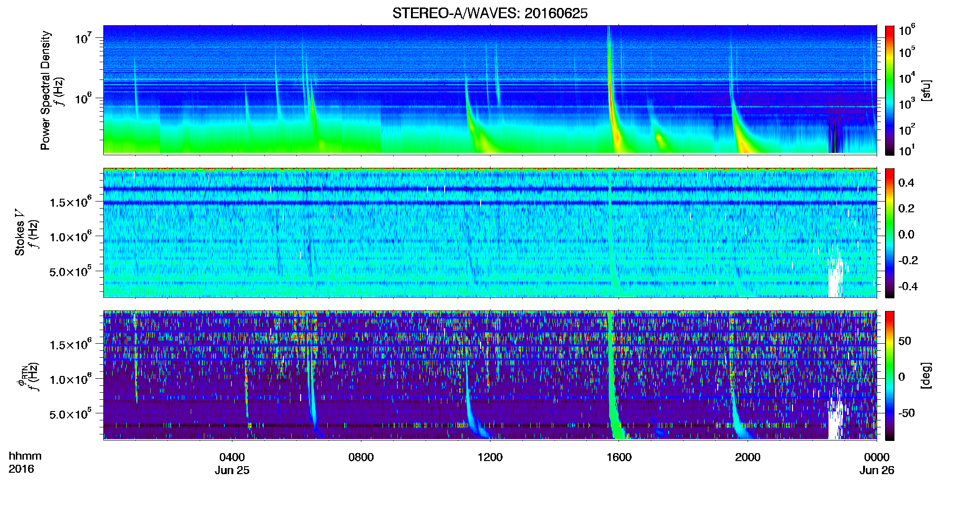Click the 1.0×10^6 tick on the φRTN panel
This screenshot has width=980, height=505.
pos(71,379)
